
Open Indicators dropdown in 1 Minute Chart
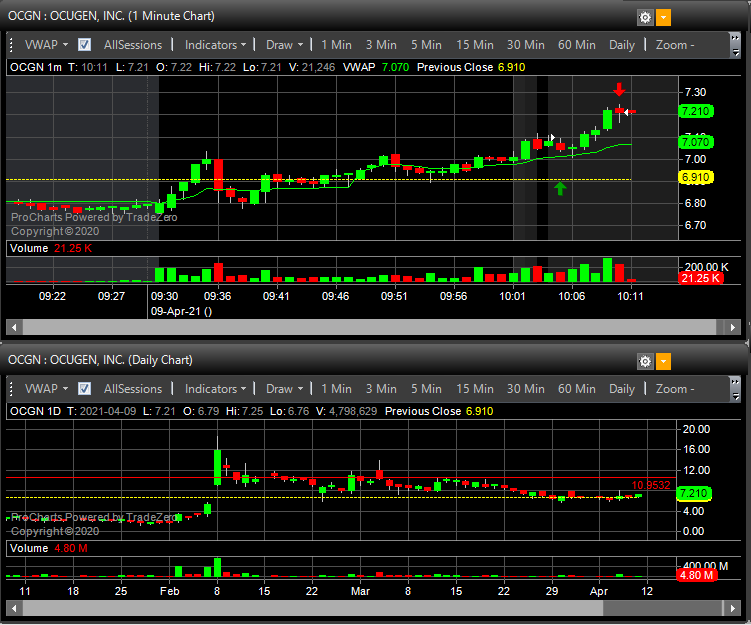215,45
